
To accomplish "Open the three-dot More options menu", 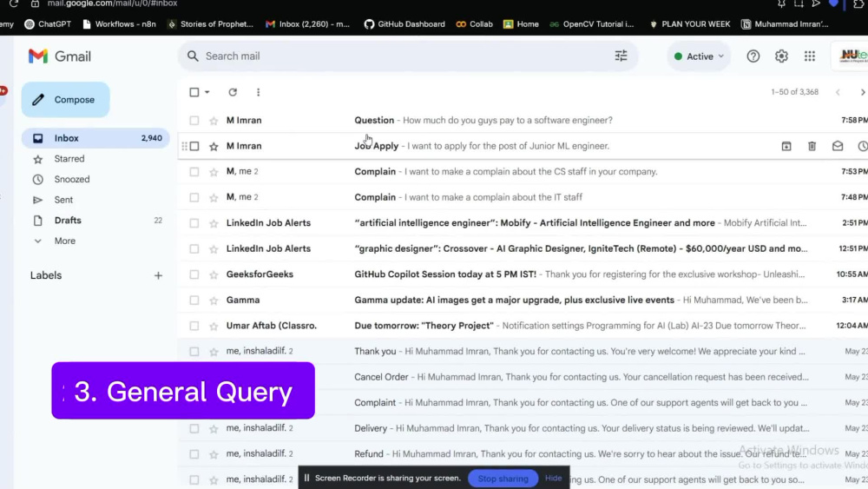I will pyautogui.click(x=258, y=92).
